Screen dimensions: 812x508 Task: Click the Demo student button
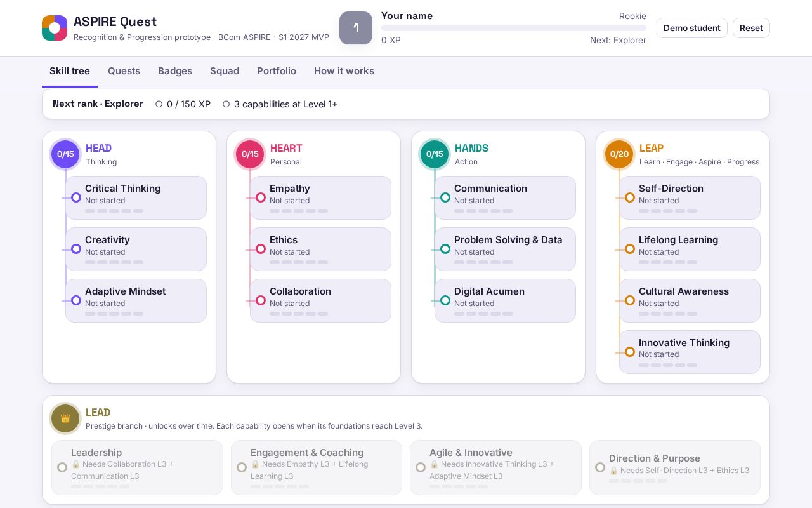point(692,28)
